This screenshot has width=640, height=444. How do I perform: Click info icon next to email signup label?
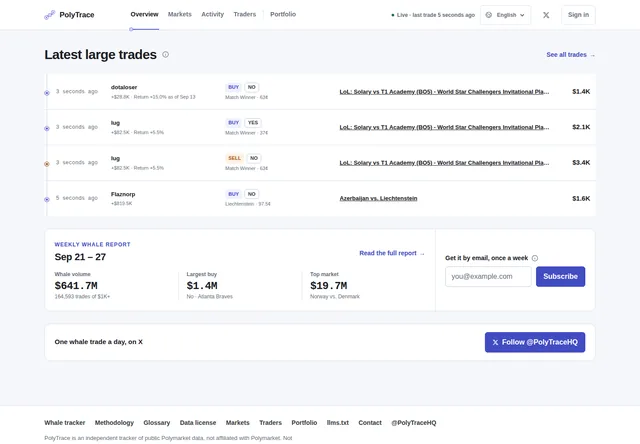click(x=535, y=258)
